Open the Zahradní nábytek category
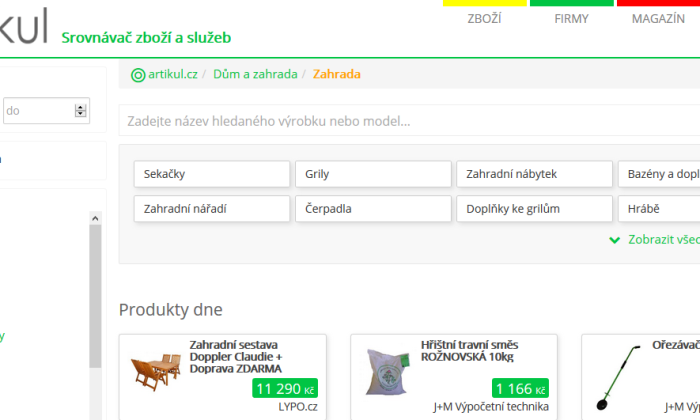This screenshot has width=700, height=420. point(534,174)
